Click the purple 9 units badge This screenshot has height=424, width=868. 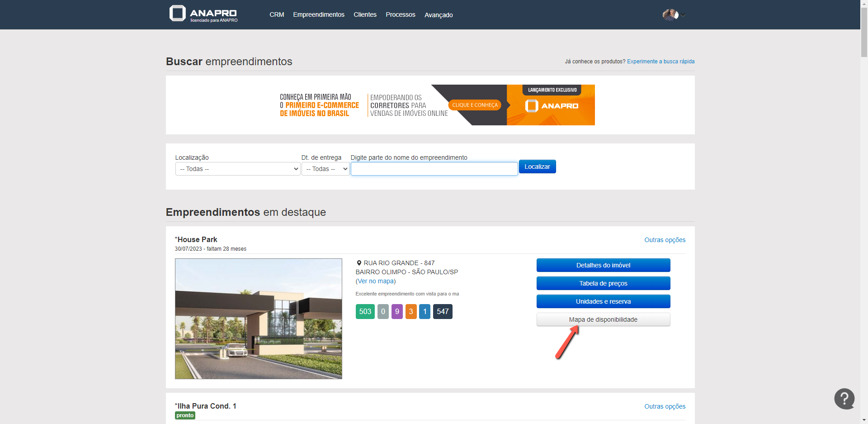pyautogui.click(x=397, y=311)
